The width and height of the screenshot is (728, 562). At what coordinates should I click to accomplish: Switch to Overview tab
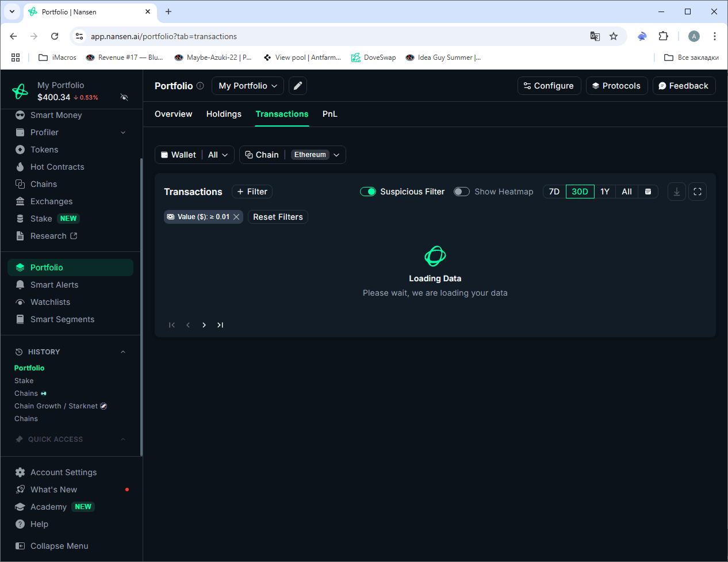click(174, 114)
